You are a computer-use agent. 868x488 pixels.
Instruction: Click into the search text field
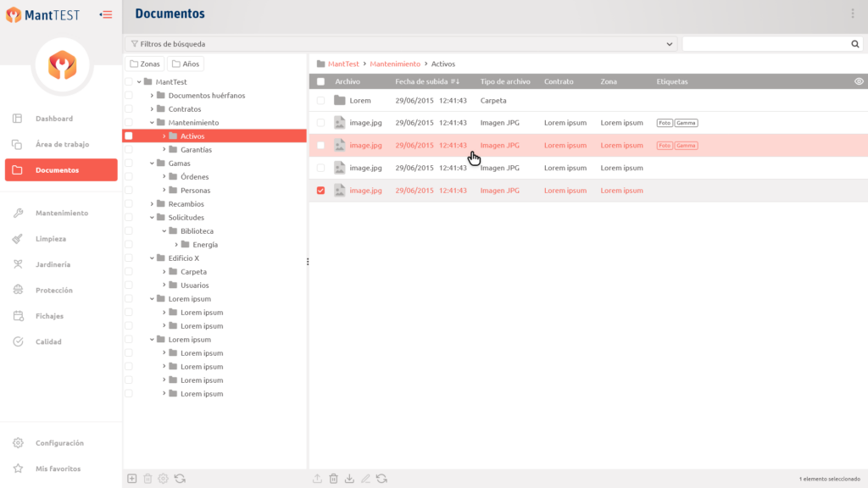click(x=763, y=44)
